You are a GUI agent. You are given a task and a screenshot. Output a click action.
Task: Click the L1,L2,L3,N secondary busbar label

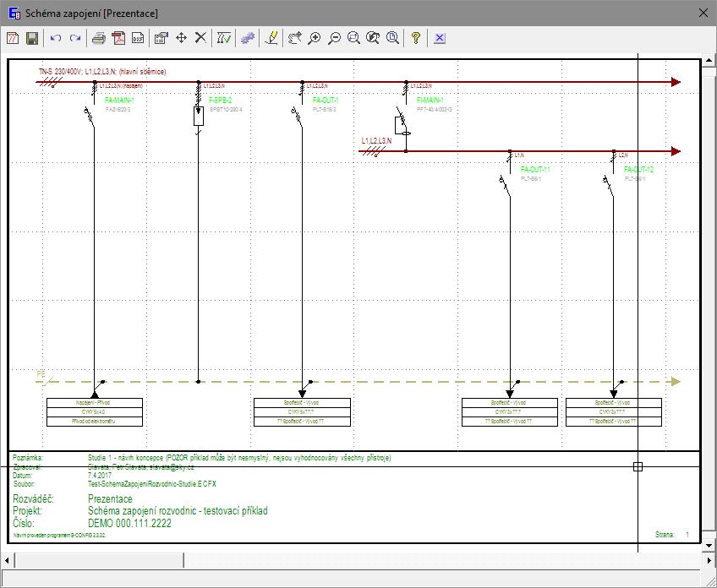click(376, 141)
